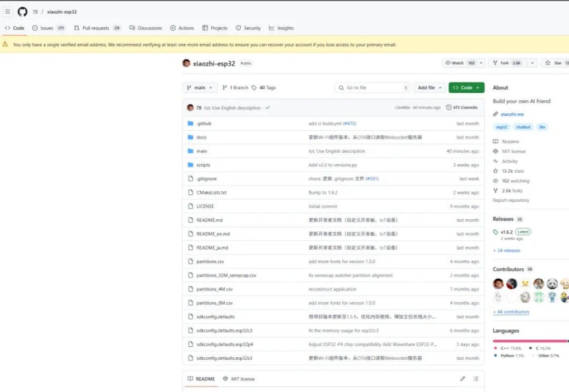Expand the Fork options caret
Viewport: 569px width, 392px height.
pyautogui.click(x=532, y=63)
